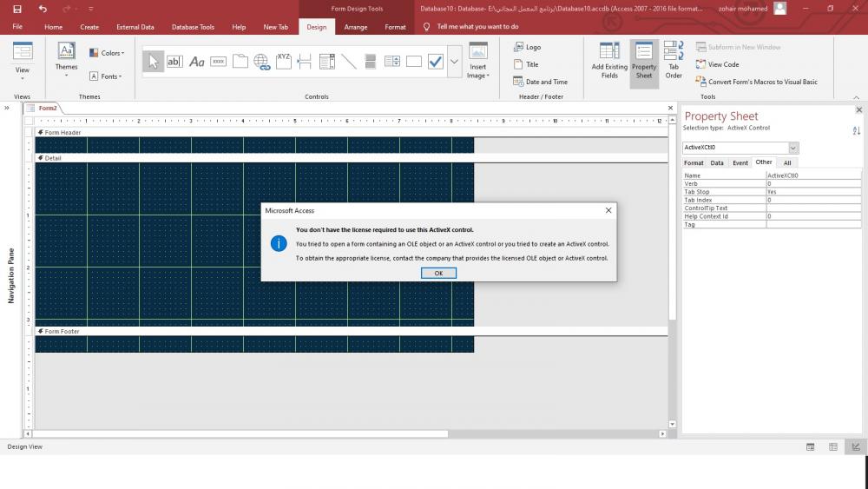Screen dimensions: 868x489
Task: Choose the Combo Box control
Action: [x=326, y=62]
